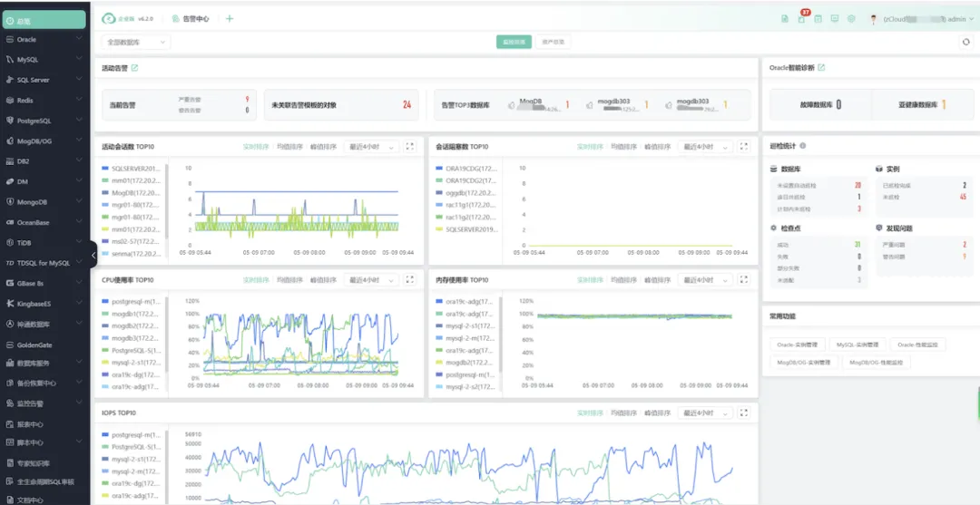Viewport: 980px width, 505px height.
Task: Click the Oracle-实例管理 shortcut button
Action: coord(797,345)
